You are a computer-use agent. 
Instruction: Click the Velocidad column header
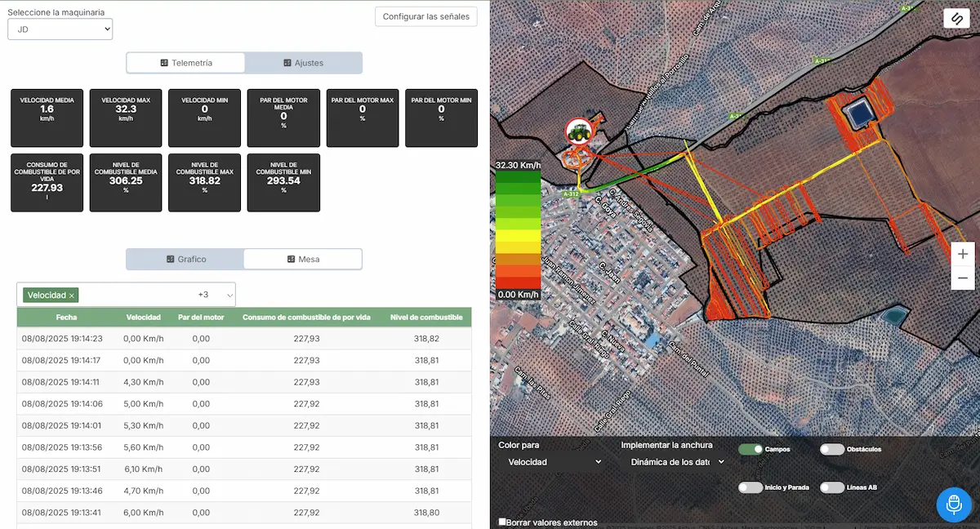click(144, 317)
